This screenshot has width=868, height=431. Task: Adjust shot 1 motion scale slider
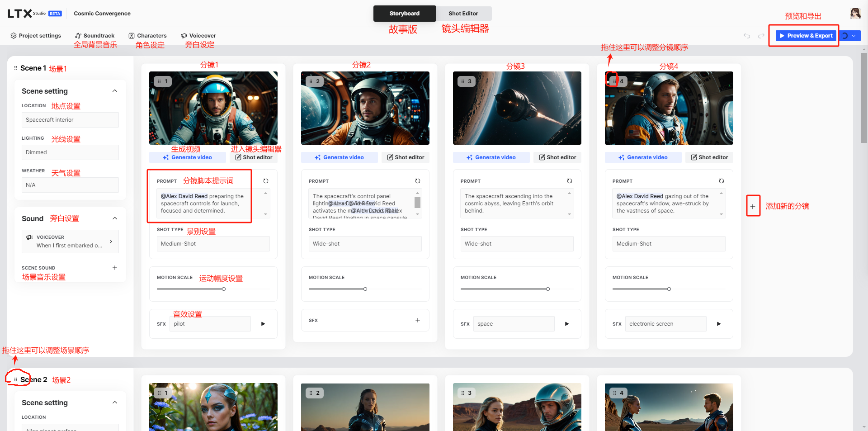224,289
